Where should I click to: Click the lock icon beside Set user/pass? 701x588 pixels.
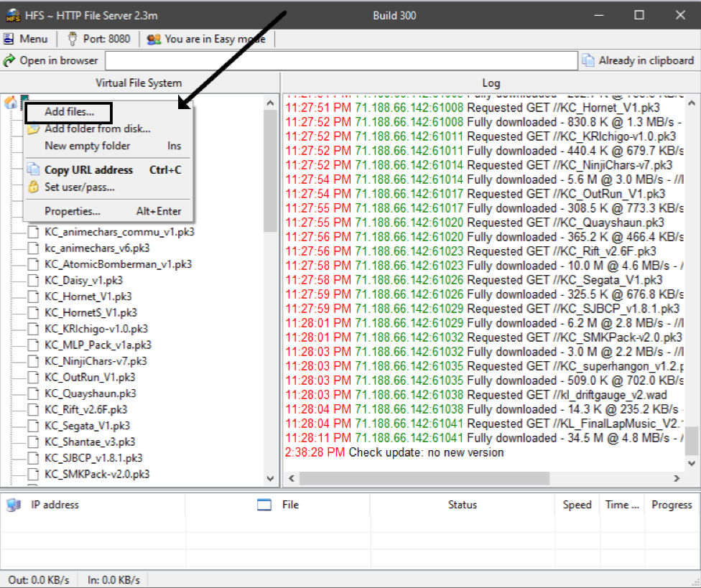33,187
